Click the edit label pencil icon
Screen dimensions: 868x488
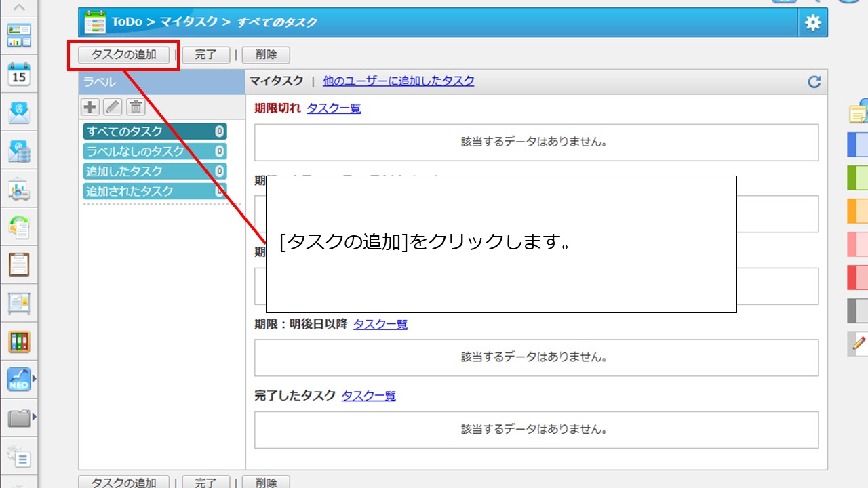click(113, 106)
